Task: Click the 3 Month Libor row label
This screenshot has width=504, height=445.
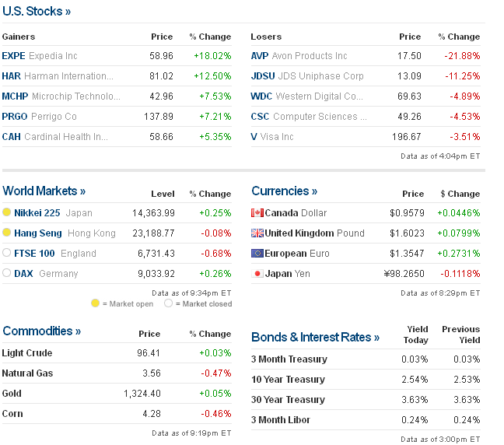Action: coord(281,420)
